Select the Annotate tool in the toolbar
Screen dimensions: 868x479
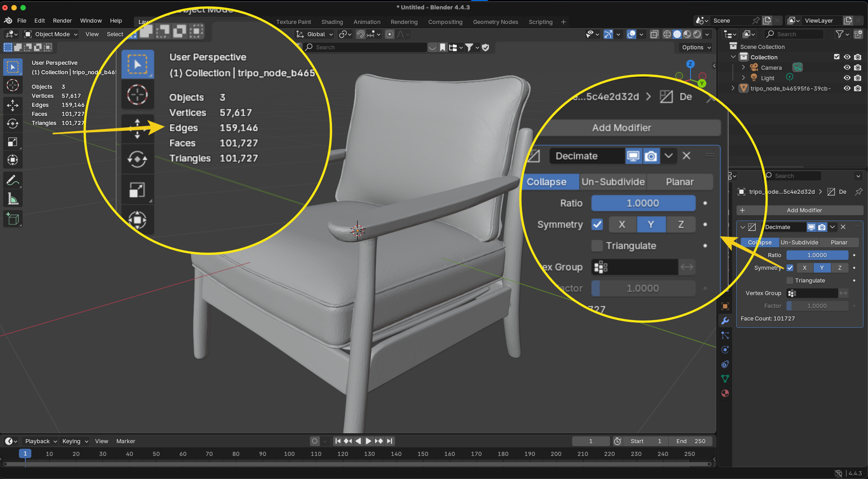[13, 181]
